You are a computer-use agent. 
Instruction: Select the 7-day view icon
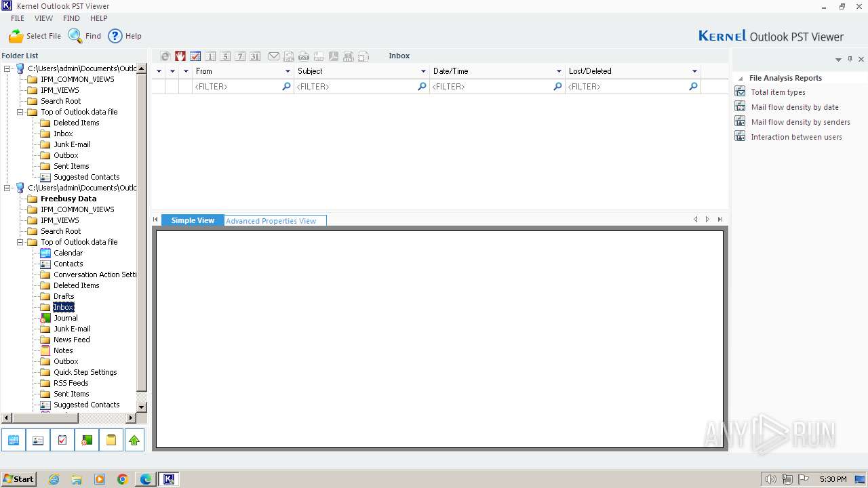240,56
